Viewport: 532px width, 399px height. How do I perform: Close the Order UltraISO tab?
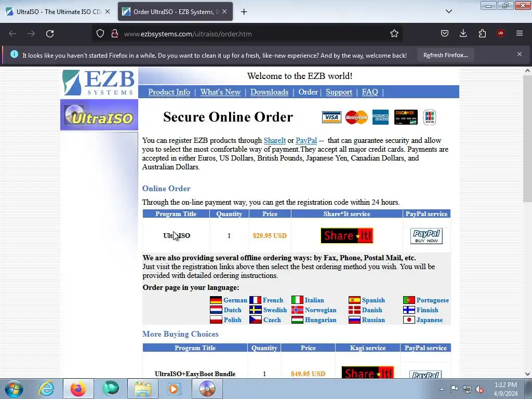pyautogui.click(x=224, y=11)
